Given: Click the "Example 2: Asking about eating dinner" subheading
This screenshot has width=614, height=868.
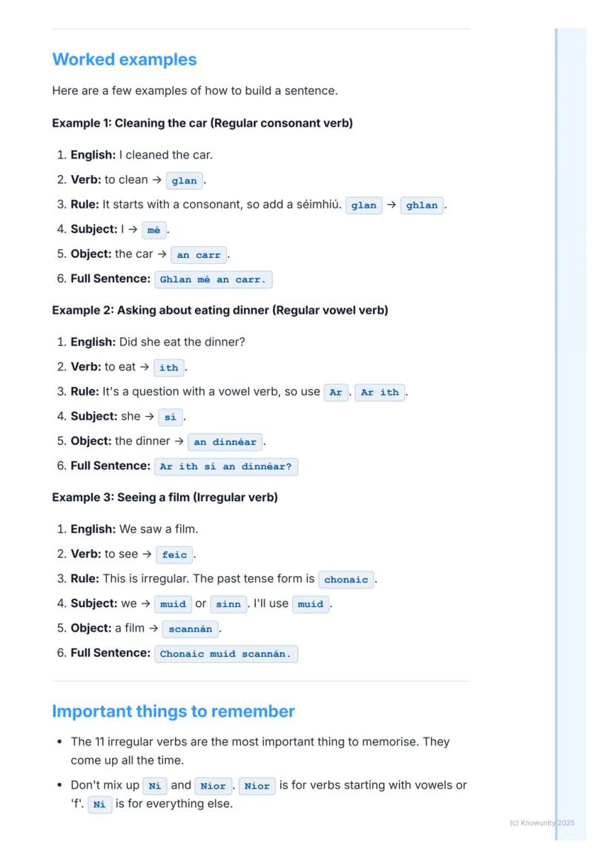Looking at the screenshot, I should [219, 310].
